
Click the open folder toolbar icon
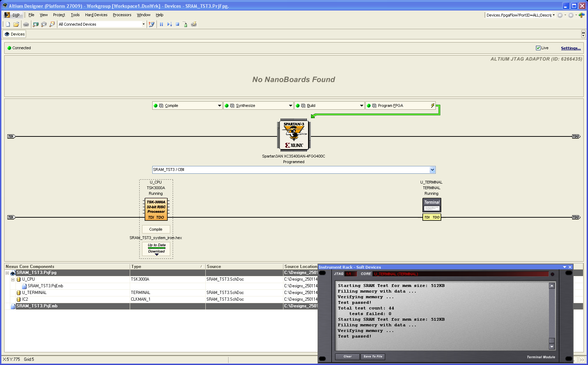(16, 24)
